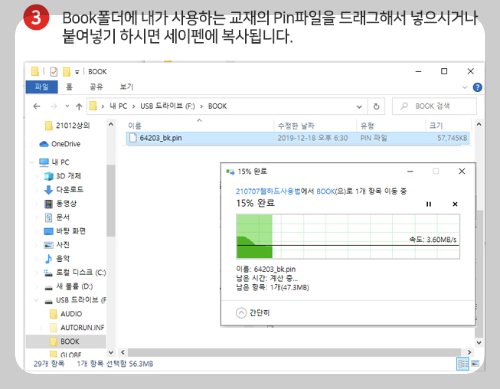Go back with the left arrow
Viewport: 500px width, 389px height.
(x=37, y=106)
